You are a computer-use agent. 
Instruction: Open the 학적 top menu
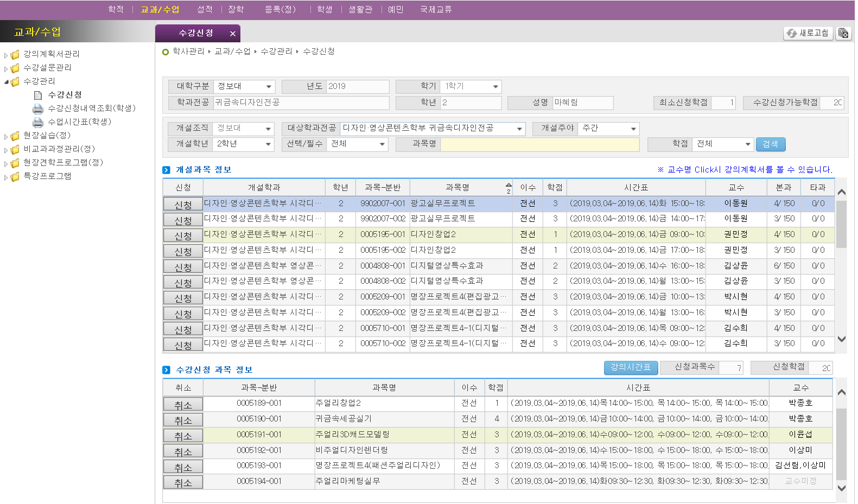pyautogui.click(x=116, y=9)
